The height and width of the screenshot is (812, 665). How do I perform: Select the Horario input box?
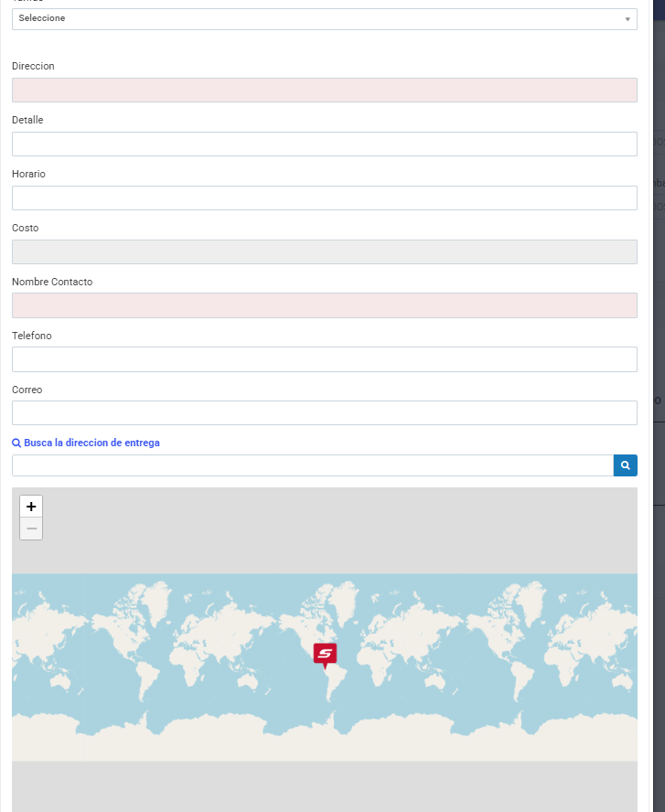coord(324,198)
